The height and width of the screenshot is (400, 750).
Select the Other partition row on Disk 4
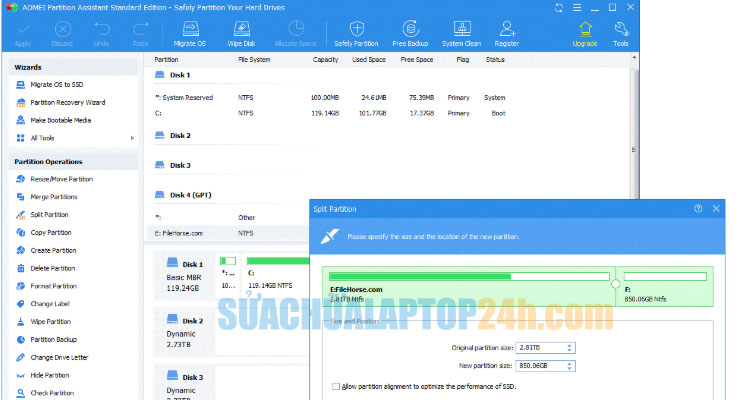229,217
